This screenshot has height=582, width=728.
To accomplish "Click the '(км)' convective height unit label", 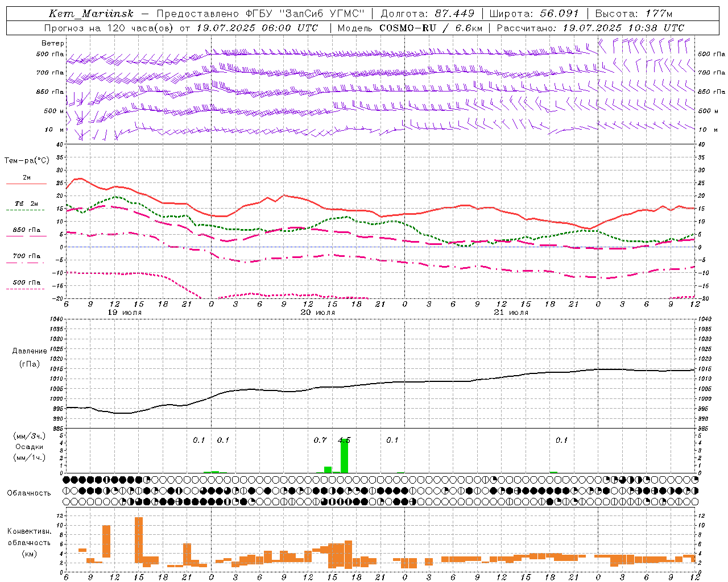I will coord(29,554).
